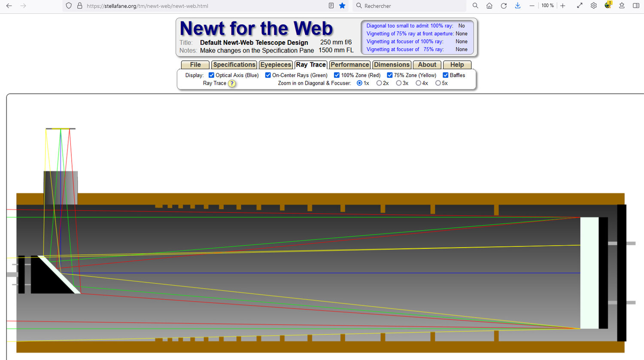Viewport: 644px width, 360px height.
Task: Switch to the Dimensions tab
Action: coord(392,65)
